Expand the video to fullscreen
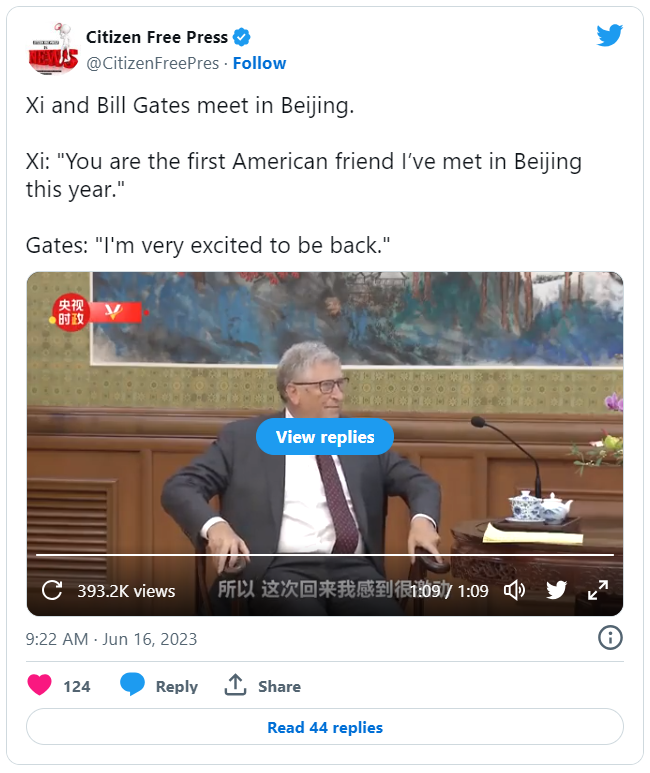This screenshot has width=650, height=773. tap(598, 590)
